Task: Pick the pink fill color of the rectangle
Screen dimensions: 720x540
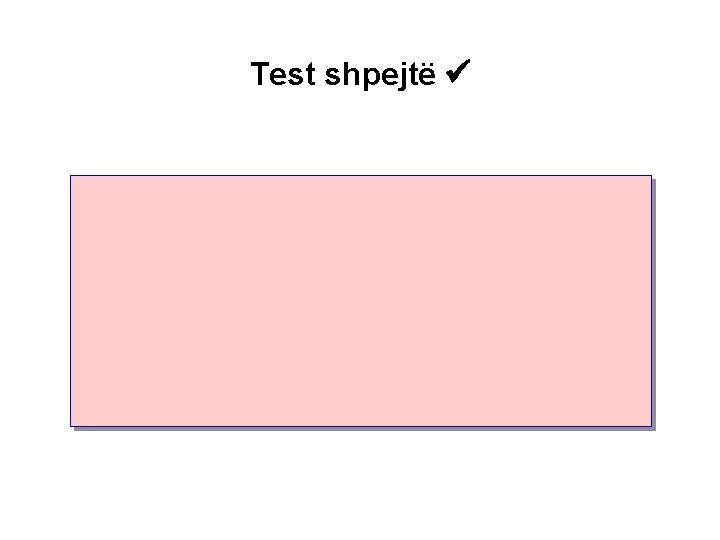Action: coord(250,250)
